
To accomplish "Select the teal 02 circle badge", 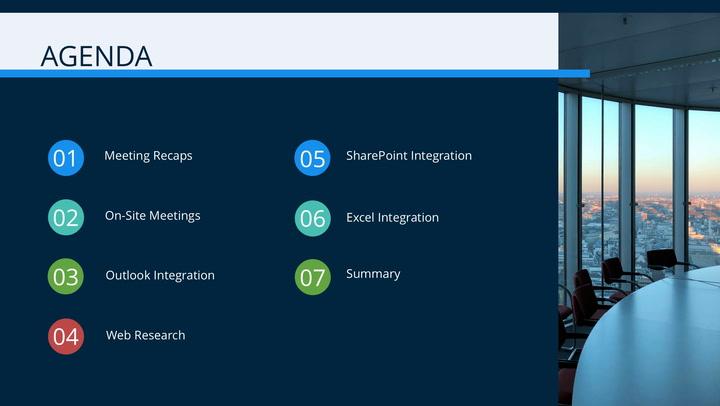I will [65, 218].
